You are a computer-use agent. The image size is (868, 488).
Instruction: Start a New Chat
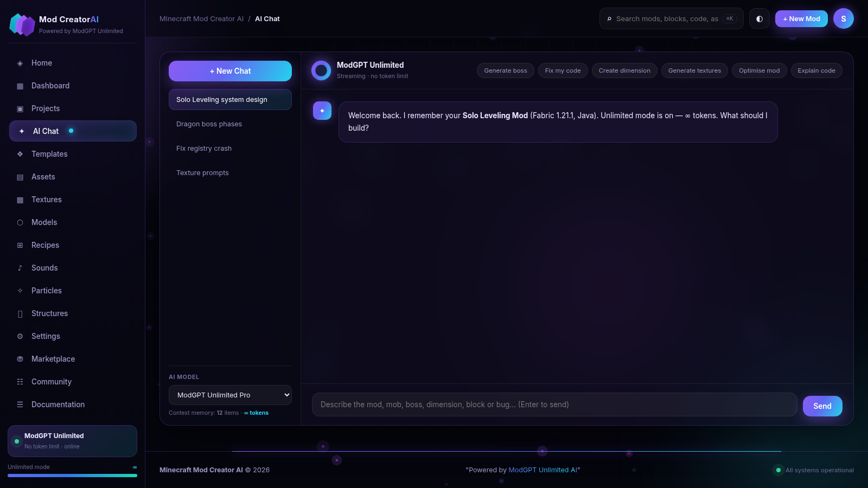click(230, 71)
